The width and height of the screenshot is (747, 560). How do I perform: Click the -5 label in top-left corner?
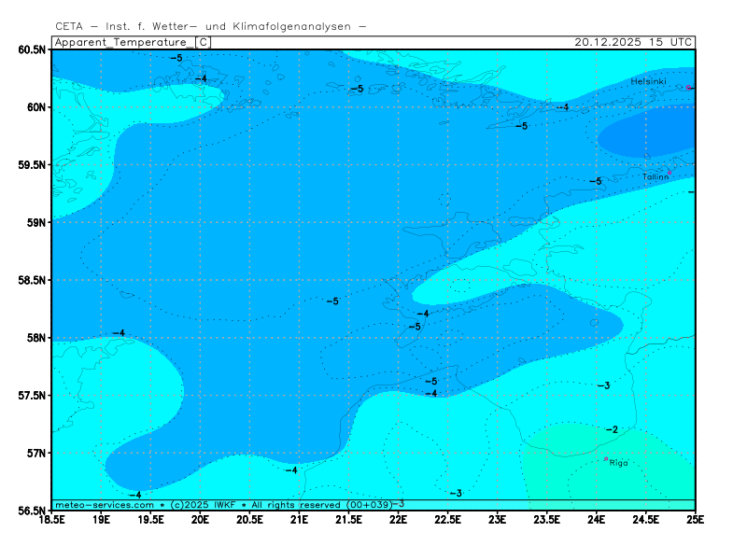coord(176,58)
